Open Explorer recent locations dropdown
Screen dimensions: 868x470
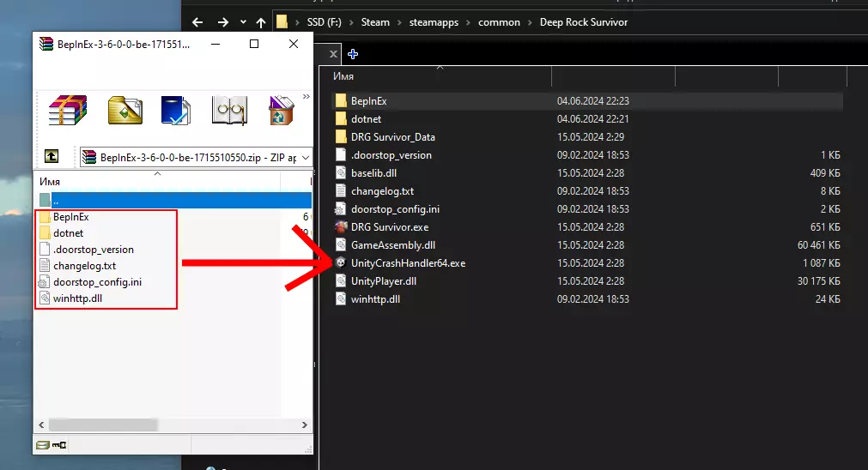click(243, 22)
